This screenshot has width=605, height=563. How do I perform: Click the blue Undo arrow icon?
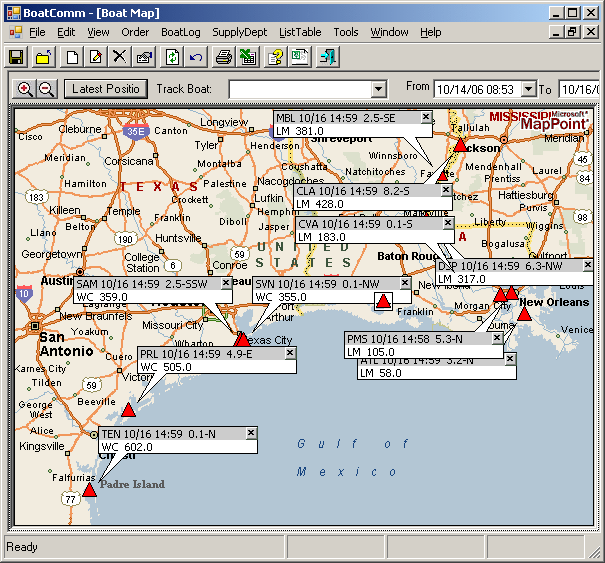(196, 57)
